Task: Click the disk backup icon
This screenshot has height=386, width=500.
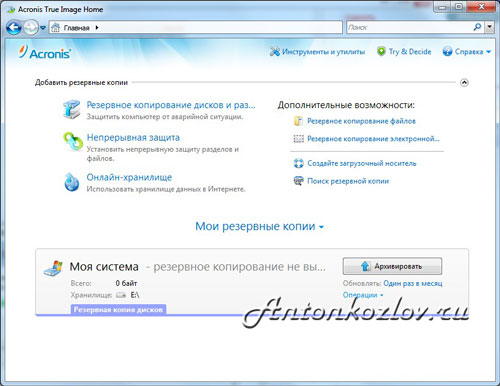Action: (72, 109)
